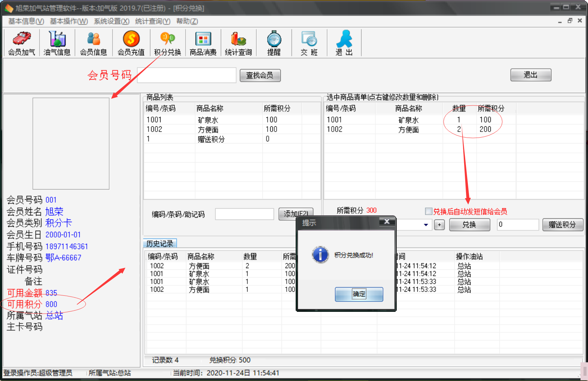Click 数量 header in 选中商品清单
This screenshot has width=588, height=381.
coord(459,109)
